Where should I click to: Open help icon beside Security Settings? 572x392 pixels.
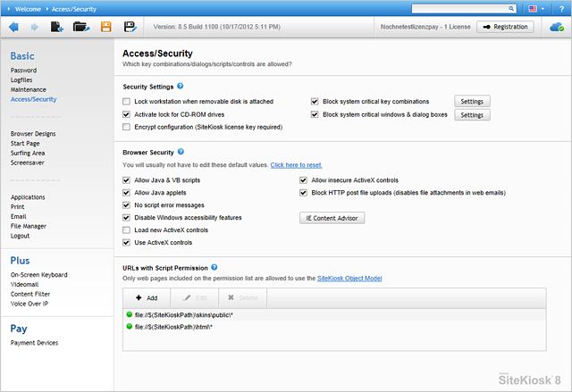coord(181,86)
